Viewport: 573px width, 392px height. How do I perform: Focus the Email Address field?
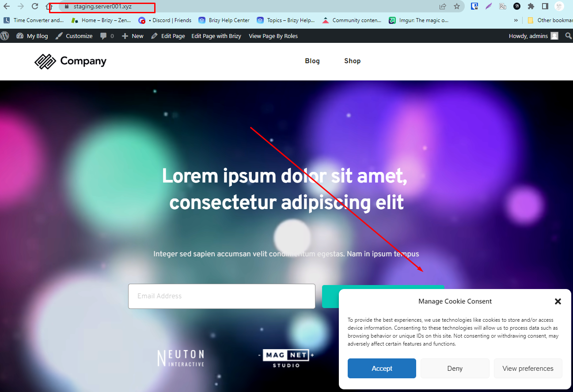[x=222, y=296]
